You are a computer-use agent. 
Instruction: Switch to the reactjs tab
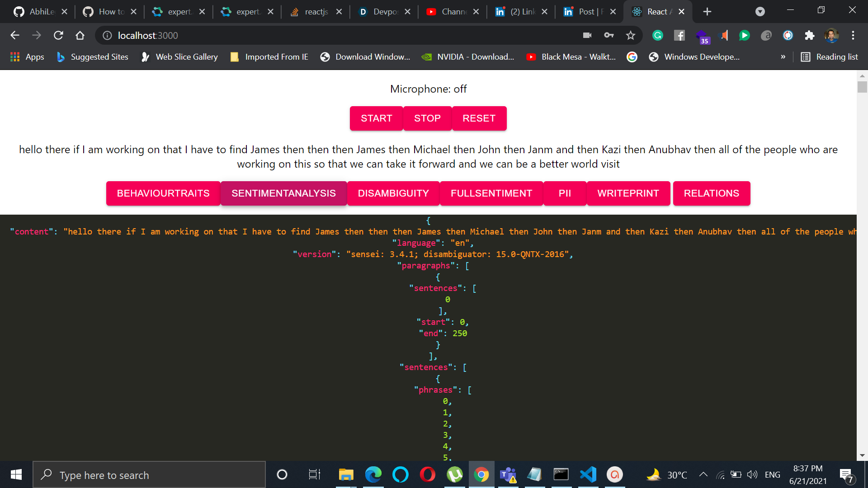315,12
